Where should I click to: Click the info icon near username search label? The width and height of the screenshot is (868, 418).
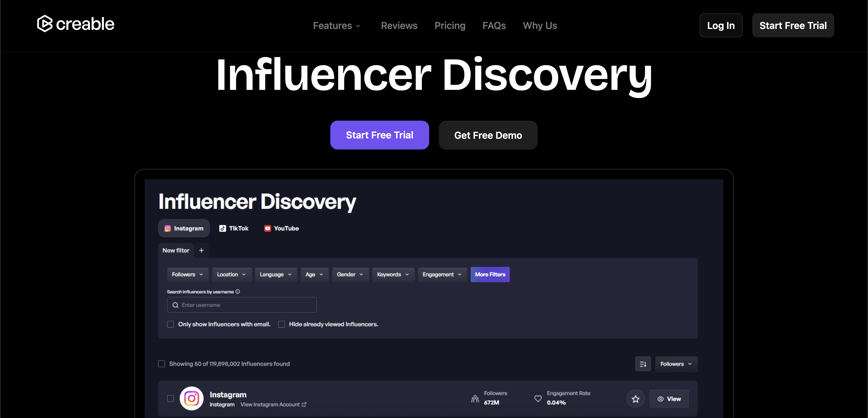coord(237,292)
